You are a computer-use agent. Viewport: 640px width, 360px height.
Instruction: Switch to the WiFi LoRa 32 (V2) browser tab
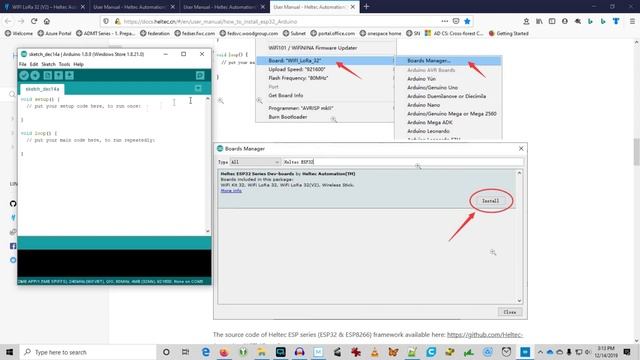[x=44, y=7]
